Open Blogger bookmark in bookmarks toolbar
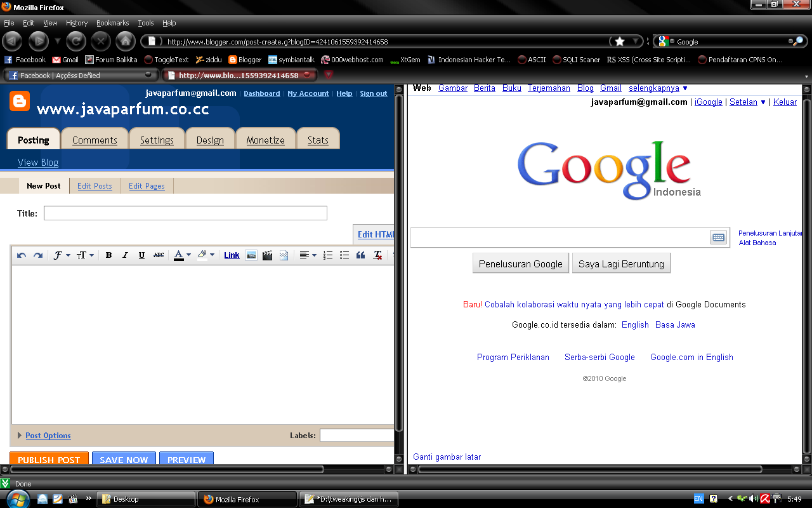This screenshot has height=508, width=812. pos(245,60)
